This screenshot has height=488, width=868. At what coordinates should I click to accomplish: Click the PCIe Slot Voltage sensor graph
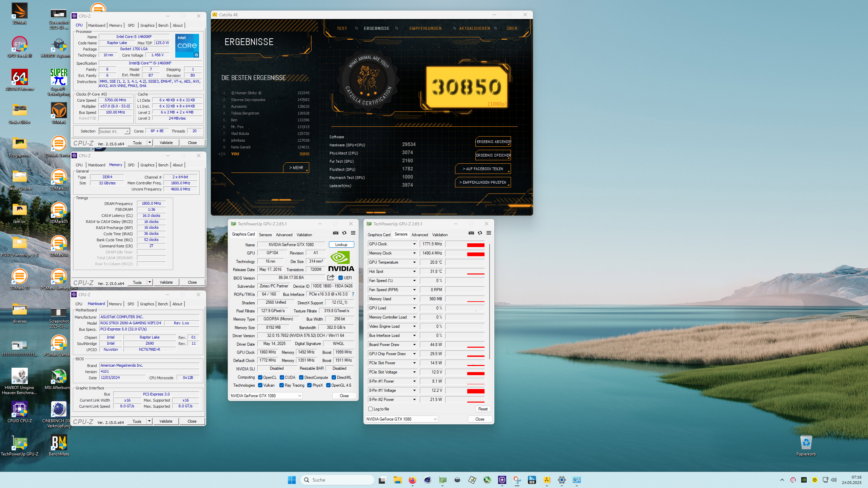[465, 372]
